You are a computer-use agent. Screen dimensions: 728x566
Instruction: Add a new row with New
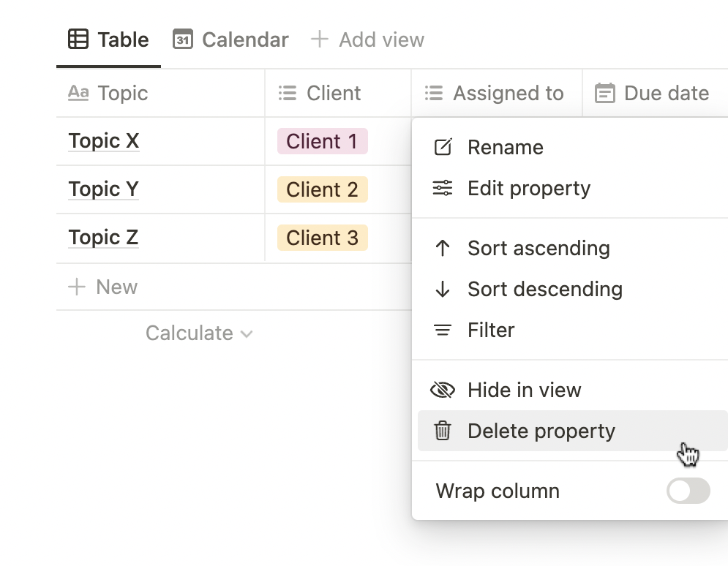pos(103,287)
